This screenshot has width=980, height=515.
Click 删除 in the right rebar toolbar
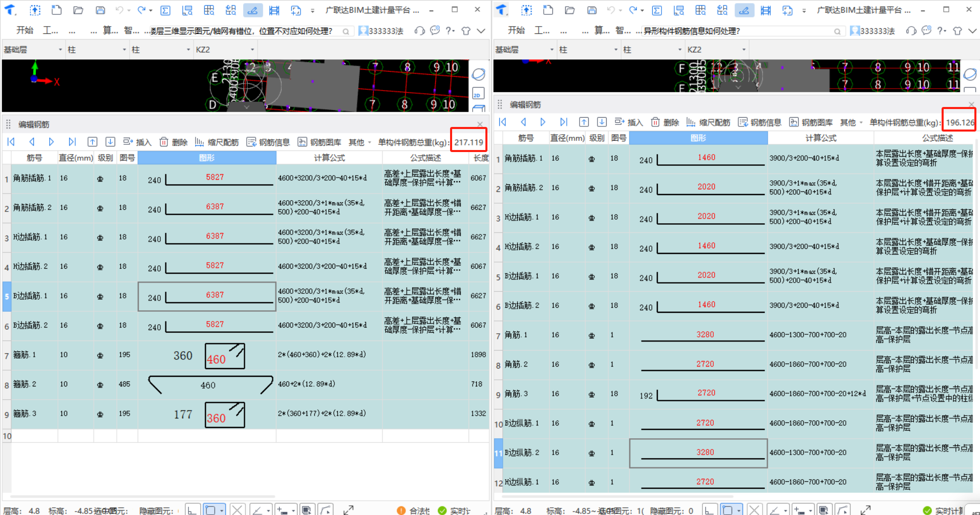[x=665, y=122]
